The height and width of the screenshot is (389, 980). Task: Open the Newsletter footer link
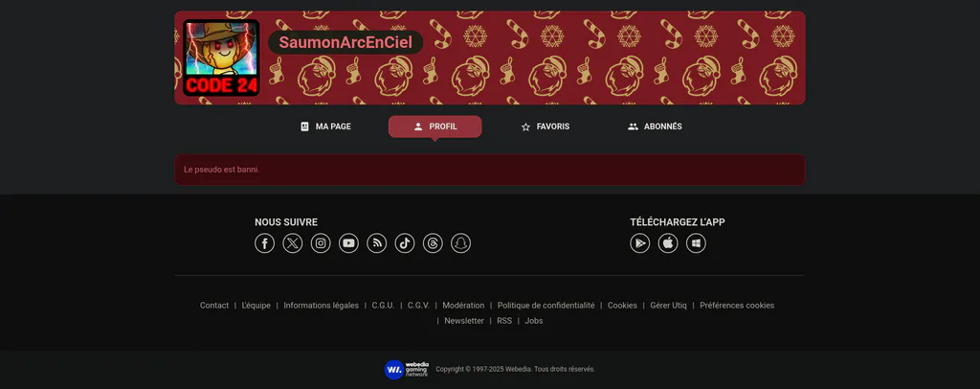click(464, 321)
